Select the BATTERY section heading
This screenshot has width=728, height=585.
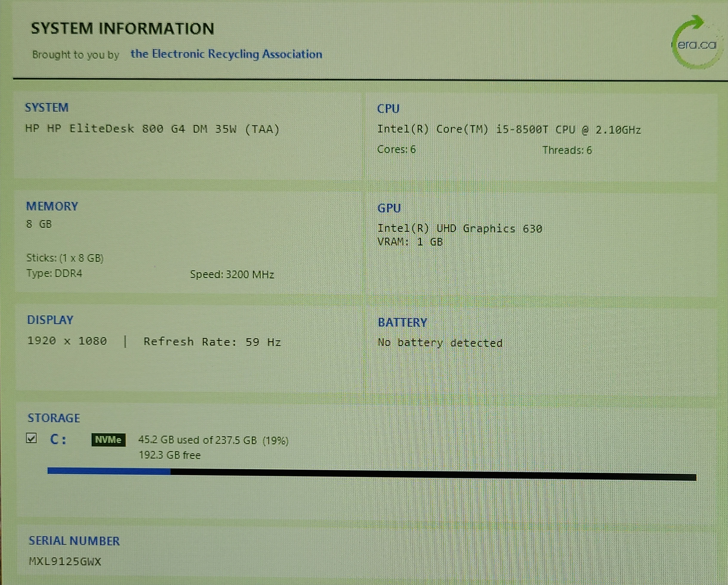[403, 323]
